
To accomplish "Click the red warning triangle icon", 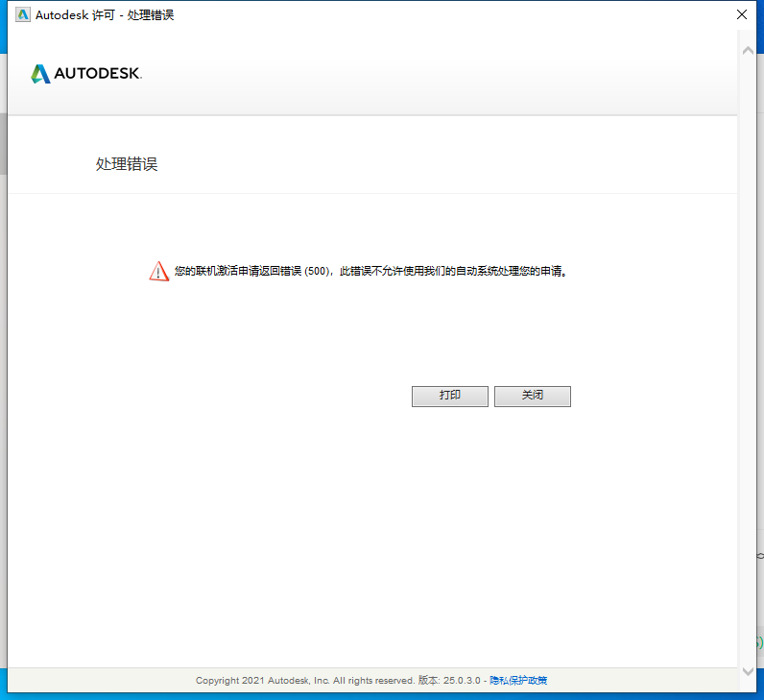I will [158, 272].
